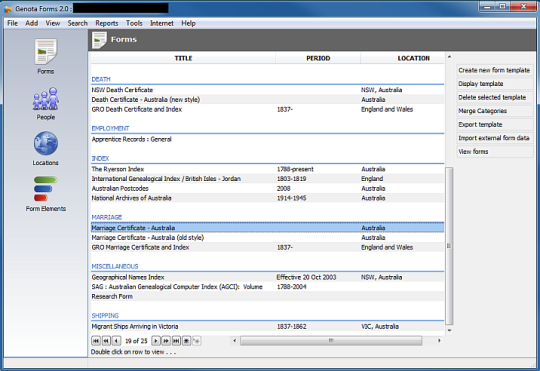Click the Forms header document icon
540x371 pixels.
pyautogui.click(x=99, y=40)
